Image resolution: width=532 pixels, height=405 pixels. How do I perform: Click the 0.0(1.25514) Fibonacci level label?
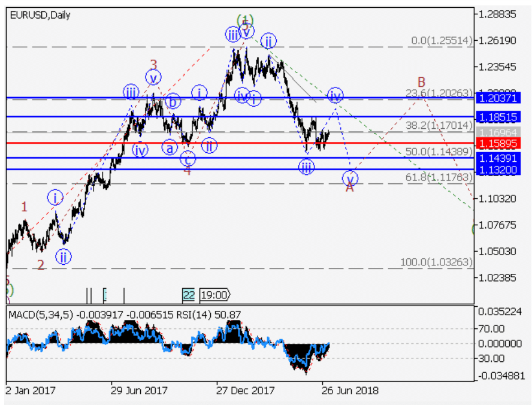click(x=441, y=41)
